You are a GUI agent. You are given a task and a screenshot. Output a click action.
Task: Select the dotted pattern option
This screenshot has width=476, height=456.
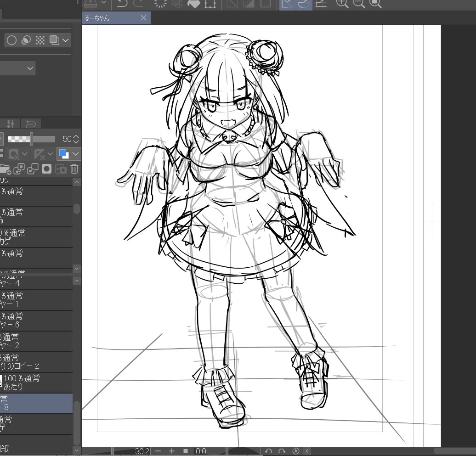tap(40, 40)
